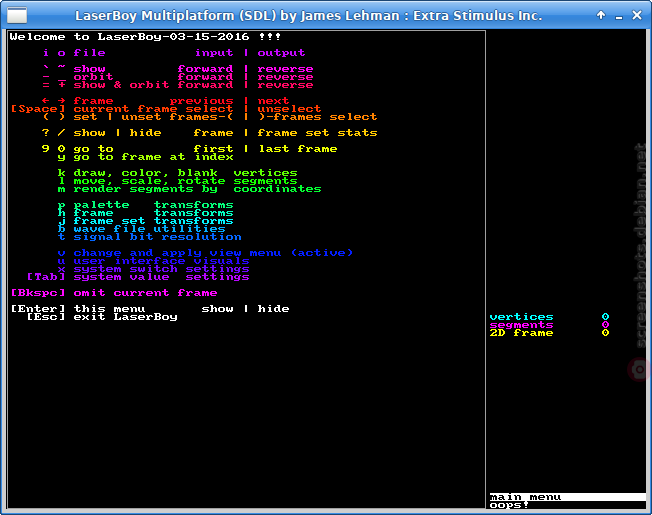Viewport: 652px width, 515px height.
Task: Click the '[Enter]' key label
Action: (38, 309)
